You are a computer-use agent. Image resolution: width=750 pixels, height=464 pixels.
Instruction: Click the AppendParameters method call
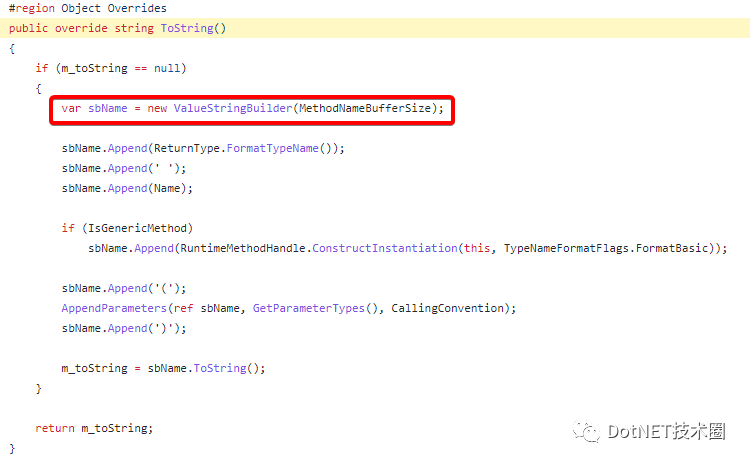point(114,308)
